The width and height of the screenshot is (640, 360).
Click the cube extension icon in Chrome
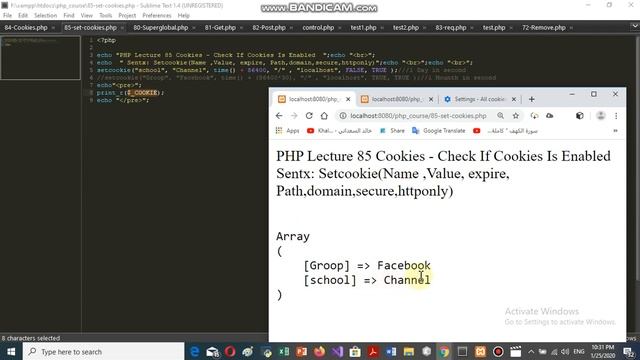click(x=580, y=116)
